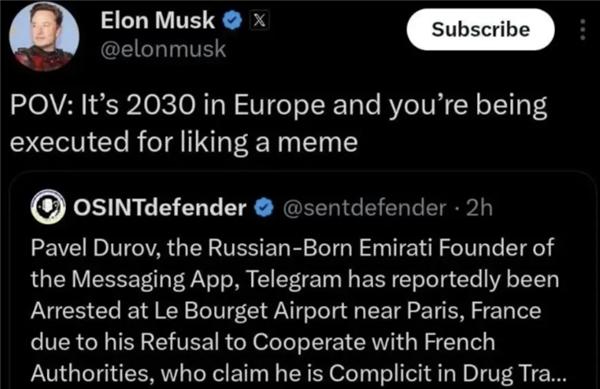Open the OSINTdefender avatar icon
The width and height of the screenshot is (600, 389).
48,207
